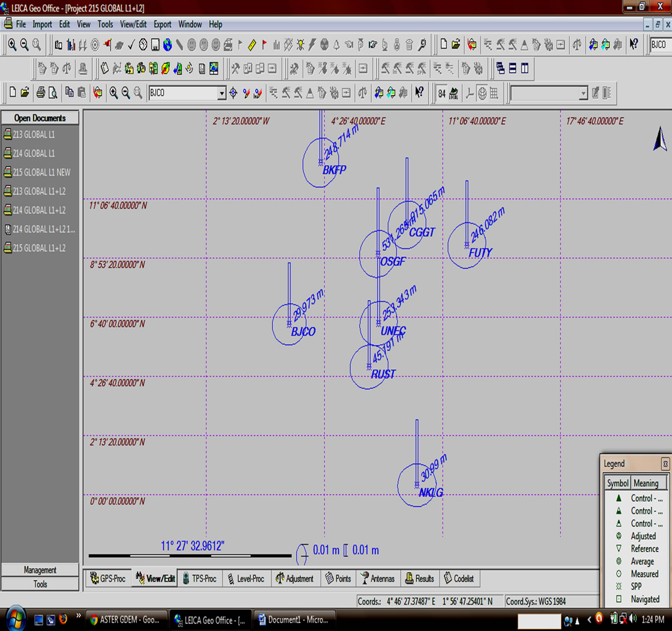The image size is (672, 631).
Task: Click the trash can icon in top toolbar
Action: [409, 45]
